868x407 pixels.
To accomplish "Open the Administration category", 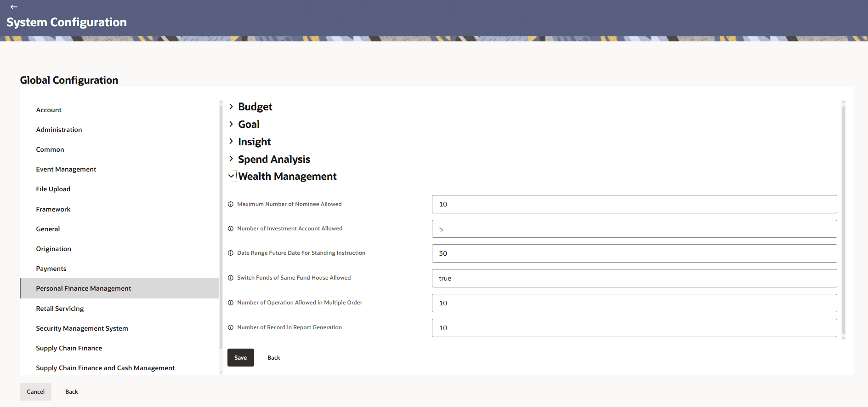I will (x=119, y=130).
